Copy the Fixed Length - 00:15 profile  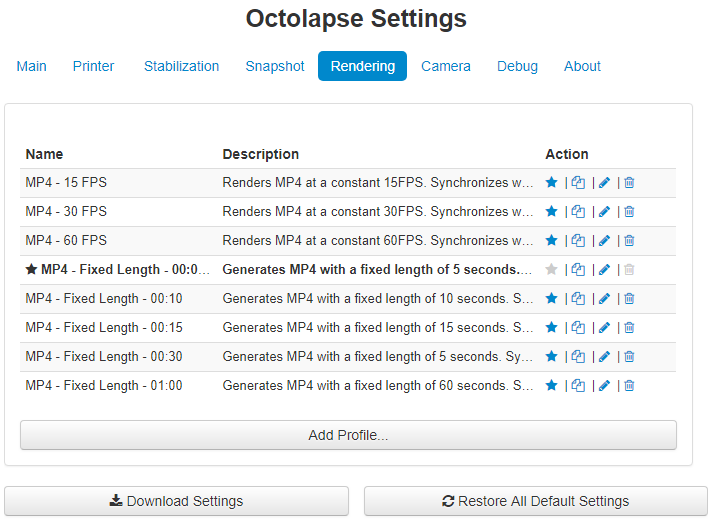click(578, 327)
